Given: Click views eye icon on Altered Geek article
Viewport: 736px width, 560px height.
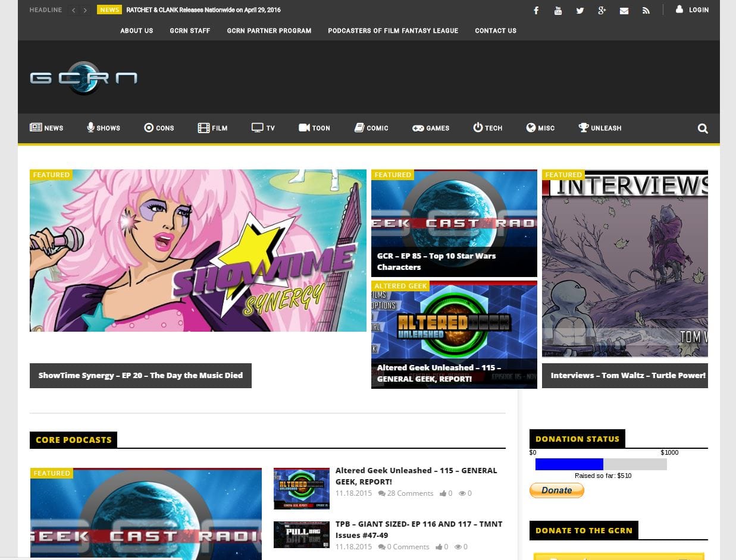Looking at the screenshot, I should 462,493.
